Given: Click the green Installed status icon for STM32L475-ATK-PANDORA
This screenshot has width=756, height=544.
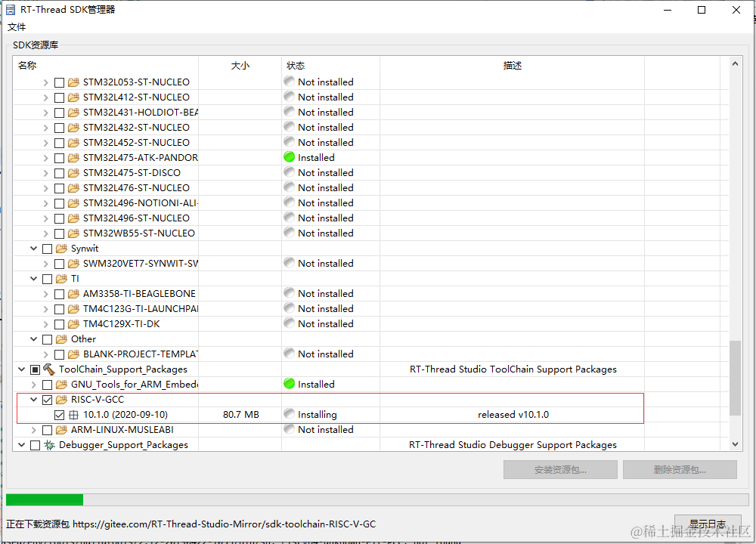Looking at the screenshot, I should coord(290,157).
